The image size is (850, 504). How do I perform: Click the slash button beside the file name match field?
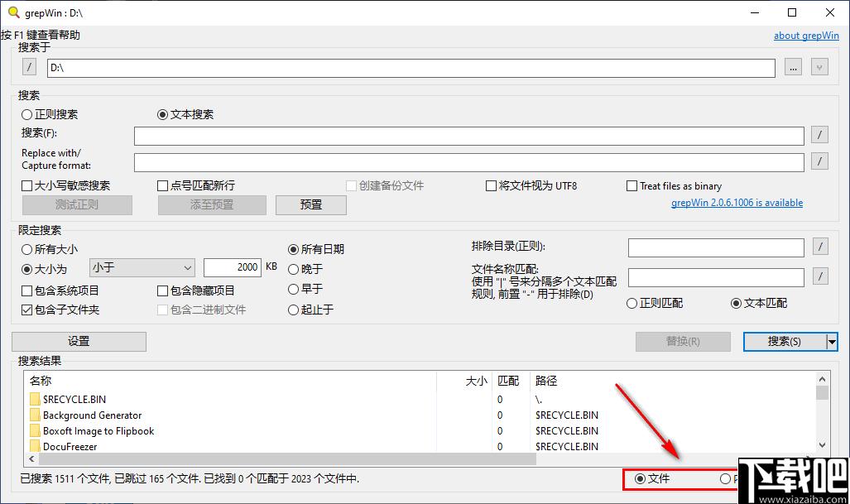(820, 276)
